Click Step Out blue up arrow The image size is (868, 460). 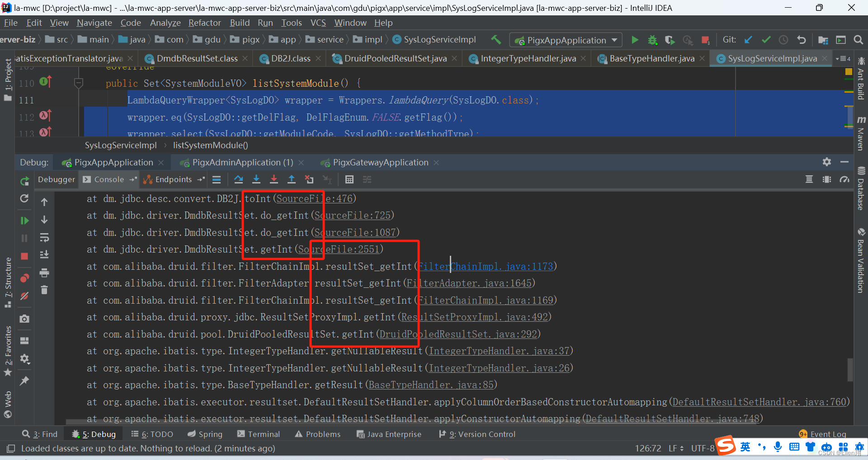[292, 179]
